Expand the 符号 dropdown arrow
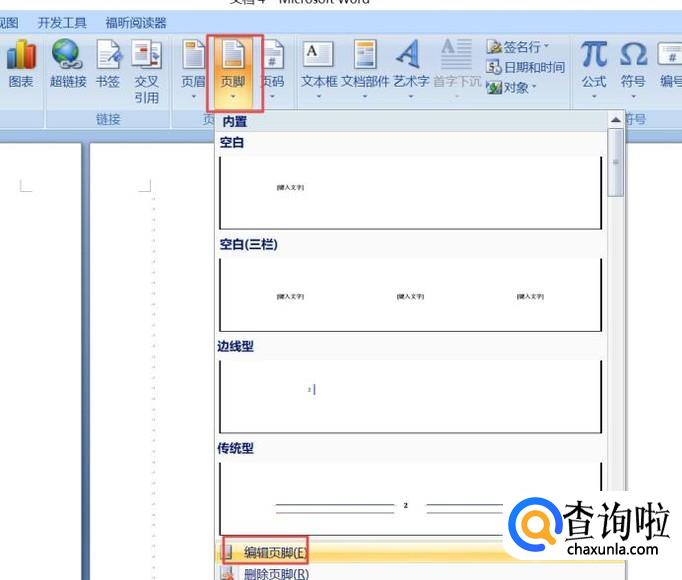 click(x=634, y=96)
